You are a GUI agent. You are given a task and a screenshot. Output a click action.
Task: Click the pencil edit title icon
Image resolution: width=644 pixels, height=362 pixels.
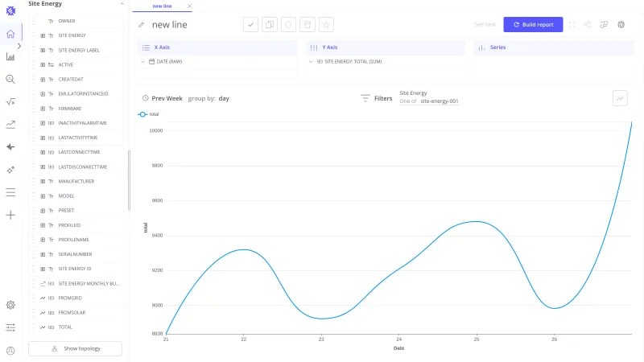[142, 25]
